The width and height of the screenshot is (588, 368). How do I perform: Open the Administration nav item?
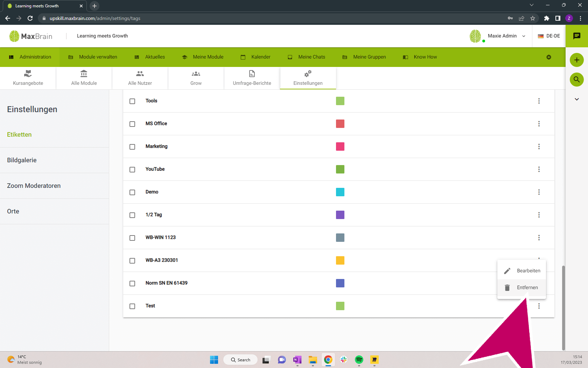tap(30, 57)
